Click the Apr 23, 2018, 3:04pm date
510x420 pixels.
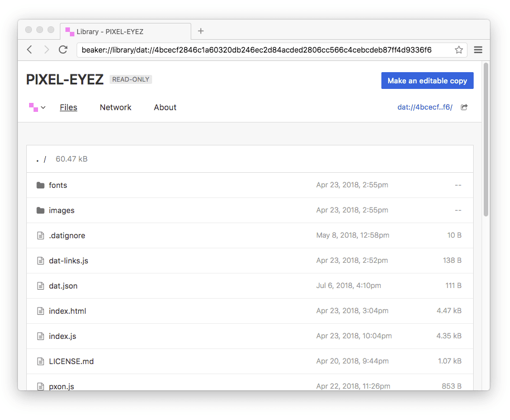352,311
